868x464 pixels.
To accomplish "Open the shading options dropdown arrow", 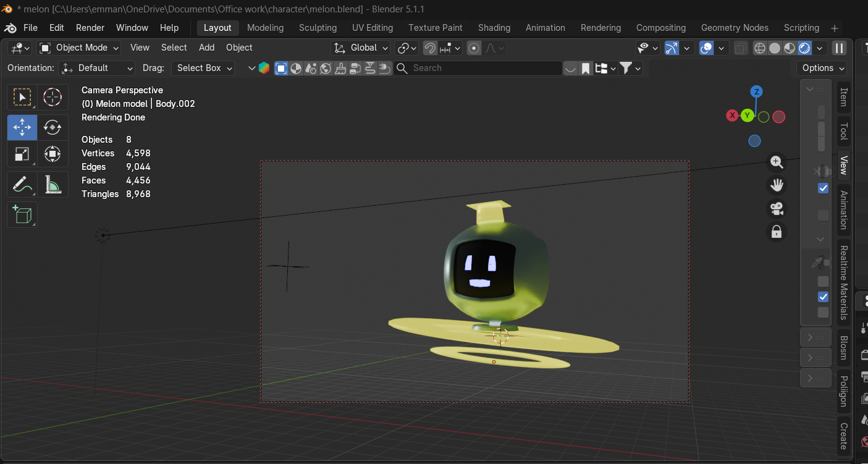I will pos(820,48).
